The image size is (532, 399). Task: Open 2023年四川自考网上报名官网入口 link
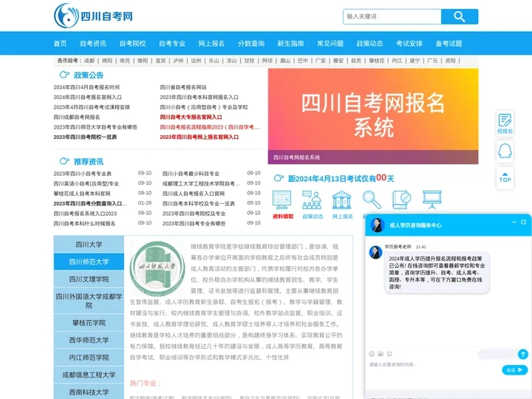click(199, 137)
